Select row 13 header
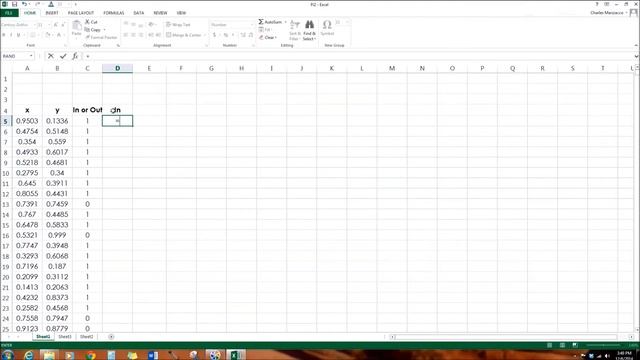 pos(6,204)
